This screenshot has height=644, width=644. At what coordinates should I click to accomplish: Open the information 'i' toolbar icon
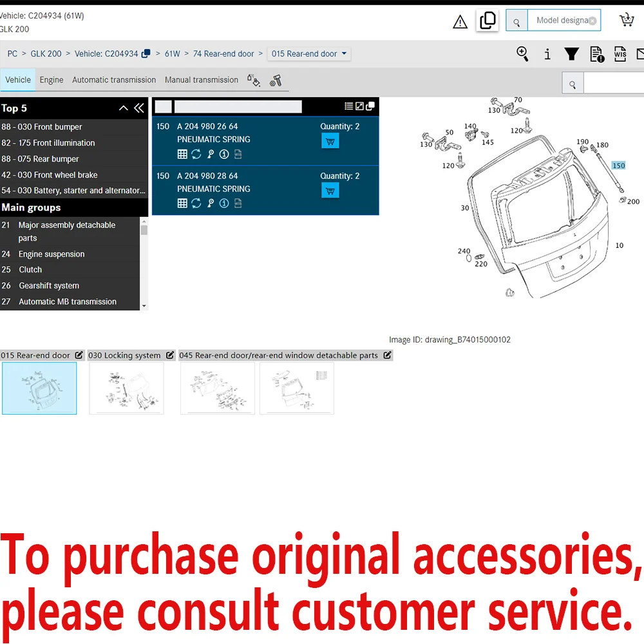pyautogui.click(x=547, y=54)
